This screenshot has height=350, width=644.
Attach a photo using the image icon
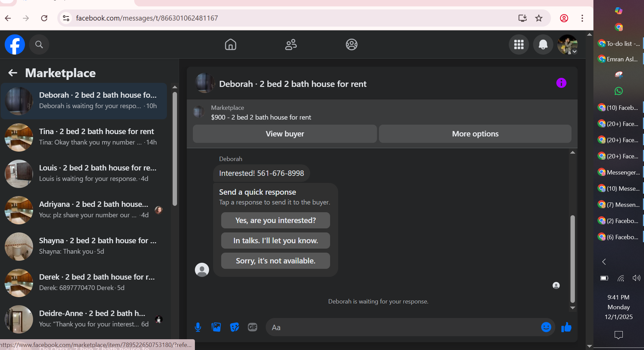click(x=216, y=327)
